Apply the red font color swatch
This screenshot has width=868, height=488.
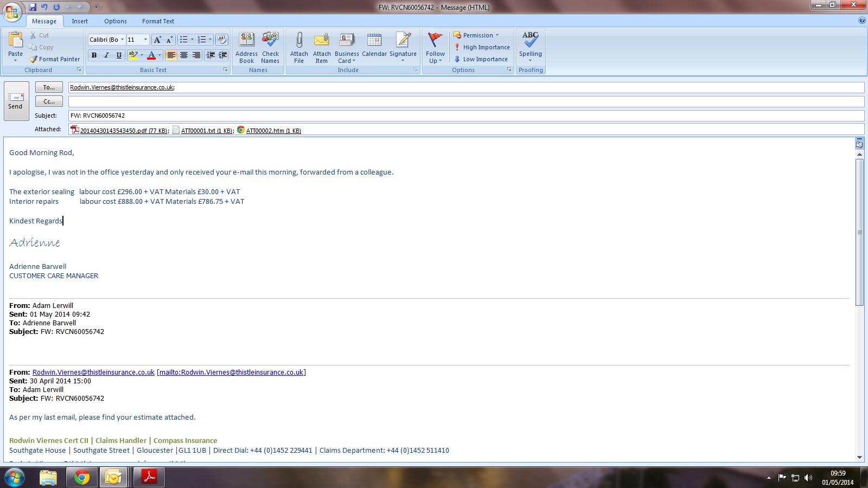(151, 55)
